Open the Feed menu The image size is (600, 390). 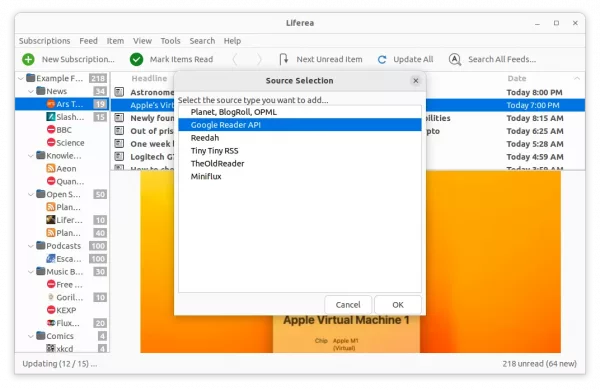coord(88,41)
